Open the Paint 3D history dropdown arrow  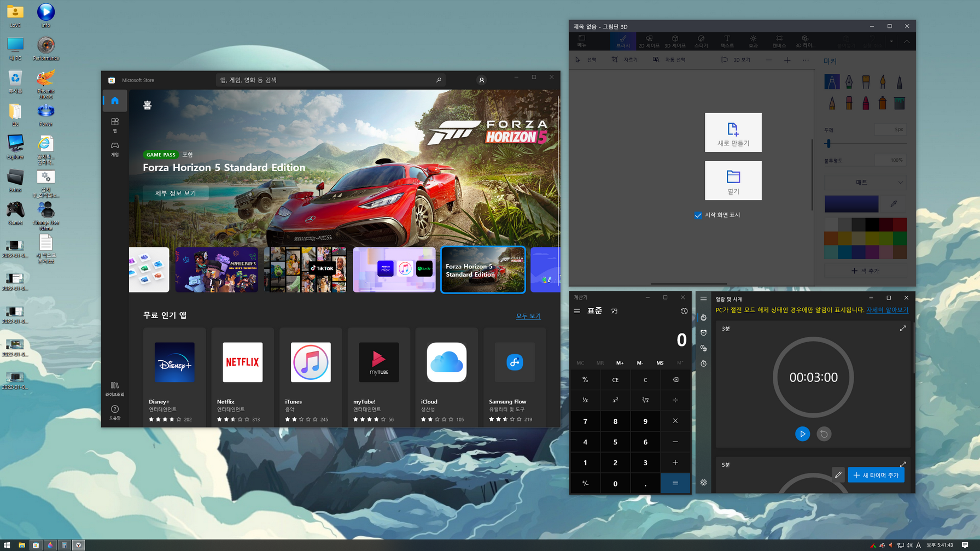tap(891, 42)
